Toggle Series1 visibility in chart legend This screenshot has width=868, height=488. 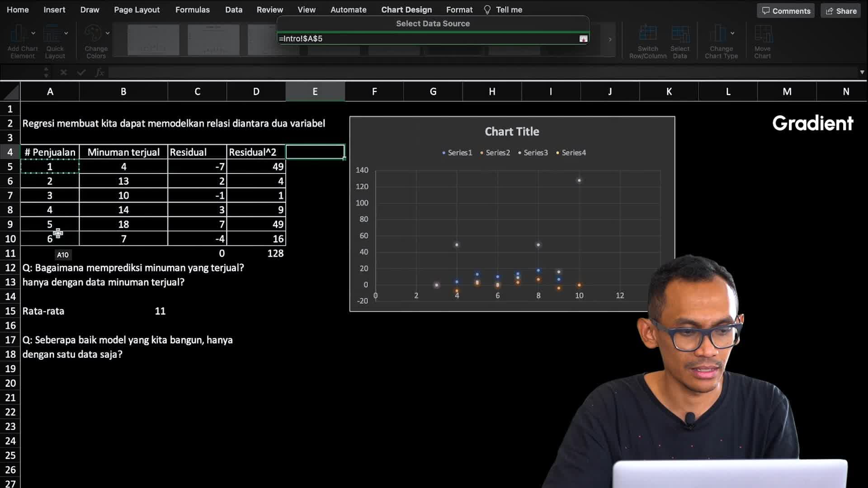tap(459, 153)
